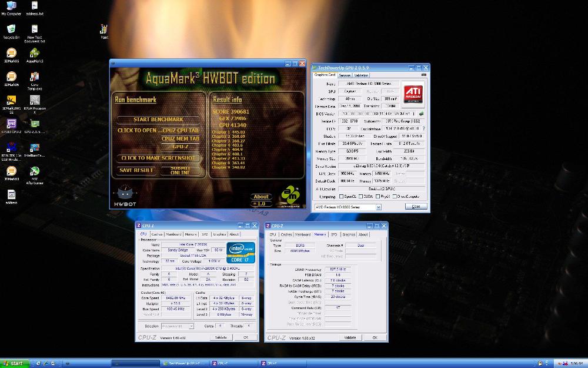The height and width of the screenshot is (368, 588).
Task: Click the ATI Radeon logo in GPU-Z
Action: pos(413,94)
